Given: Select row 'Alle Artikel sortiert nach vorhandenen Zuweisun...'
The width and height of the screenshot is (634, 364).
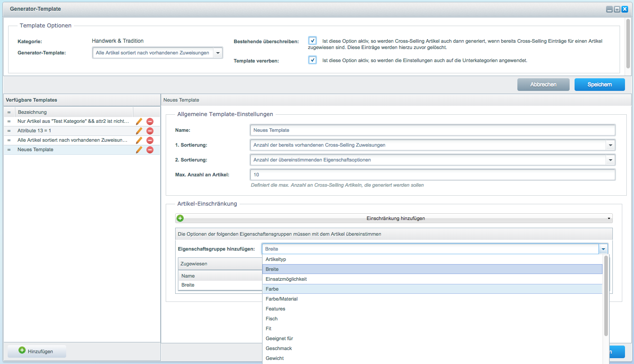Looking at the screenshot, I should point(82,140).
